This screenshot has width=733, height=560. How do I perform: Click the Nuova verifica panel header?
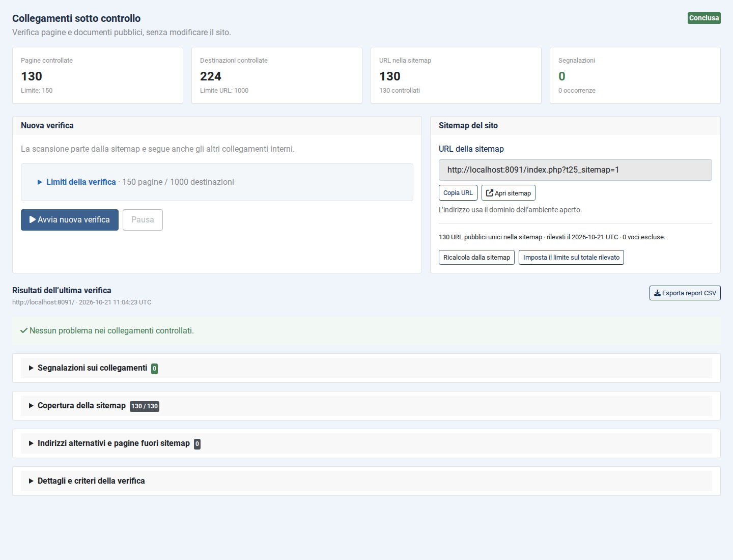(217, 126)
